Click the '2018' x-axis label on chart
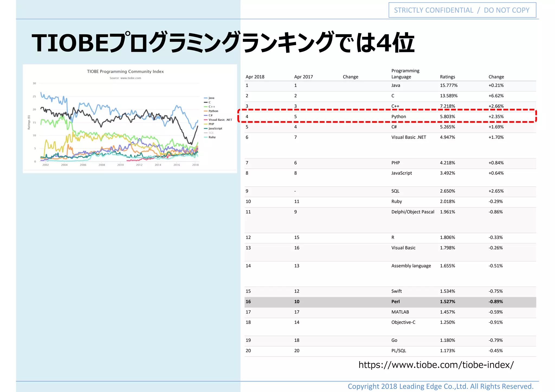This screenshot has height=392, width=555. point(195,165)
